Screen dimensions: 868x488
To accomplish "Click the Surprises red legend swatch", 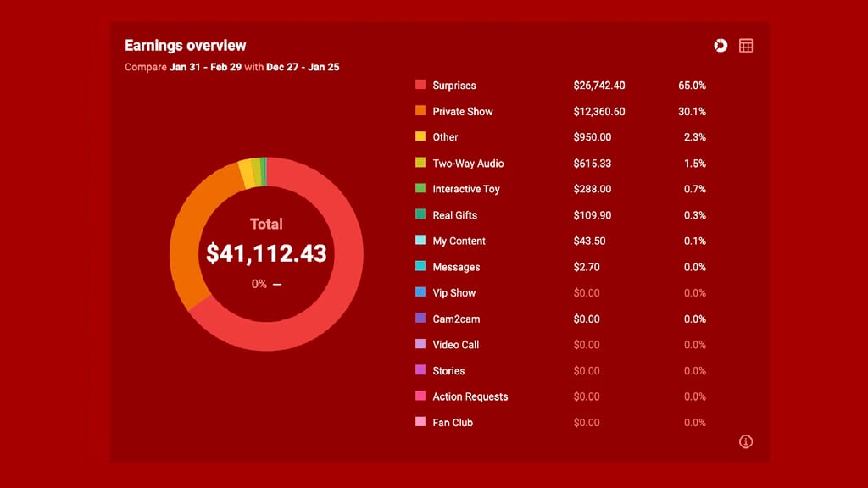I will 420,85.
